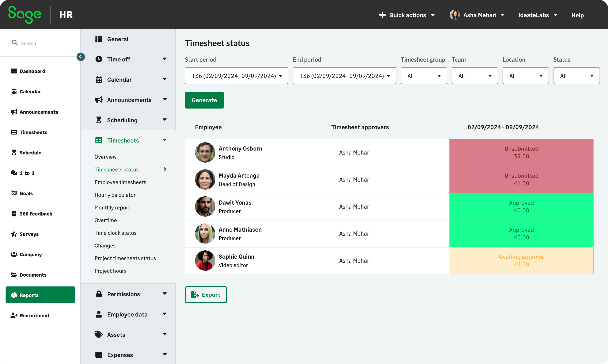Collapse the navigation panel with the arrow toggle
Screen dimensions: 608x364
click(x=80, y=57)
